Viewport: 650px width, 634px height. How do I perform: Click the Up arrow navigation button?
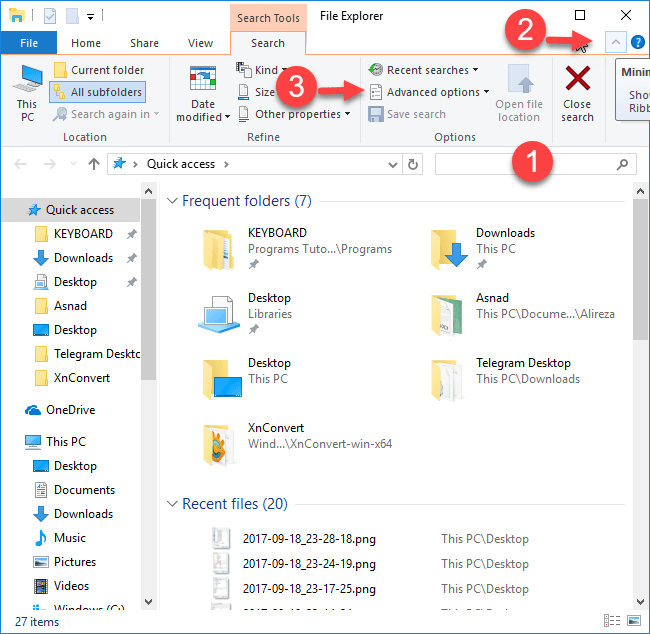point(94,164)
